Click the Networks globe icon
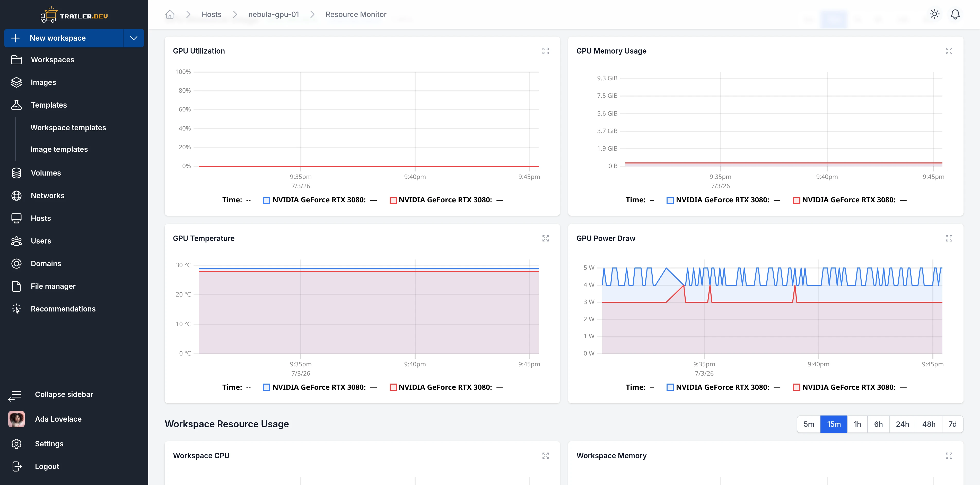The height and width of the screenshot is (485, 980). pos(16,196)
